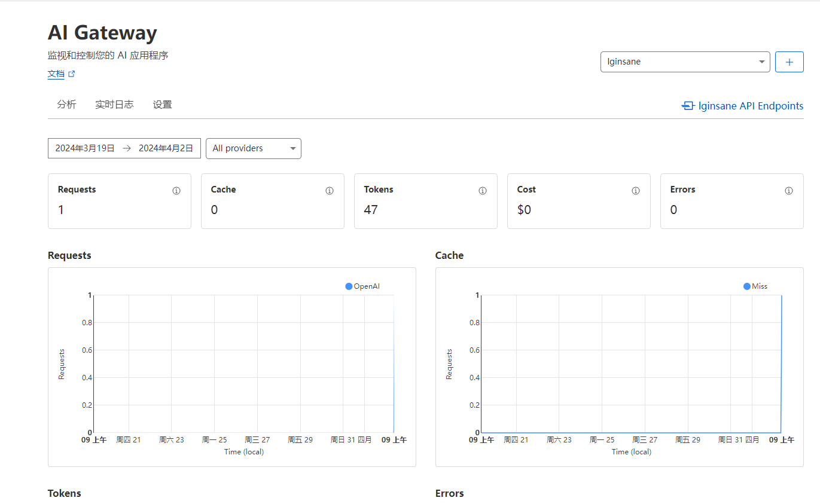Open the 文档 documentation link
820x504 pixels.
tap(56, 74)
